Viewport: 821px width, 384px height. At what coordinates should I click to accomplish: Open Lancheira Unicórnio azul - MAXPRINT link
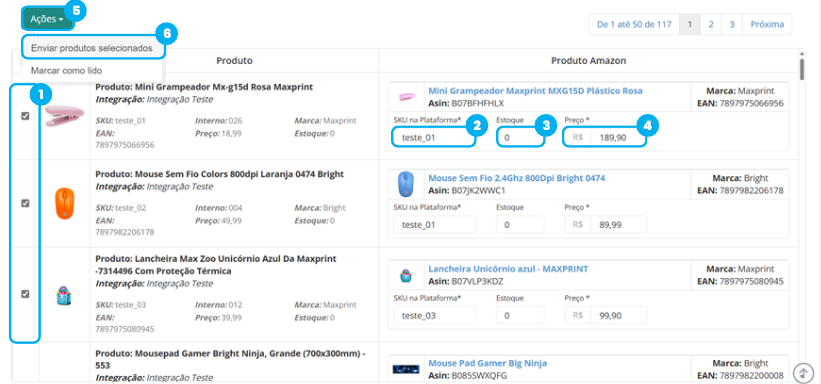coord(508,269)
